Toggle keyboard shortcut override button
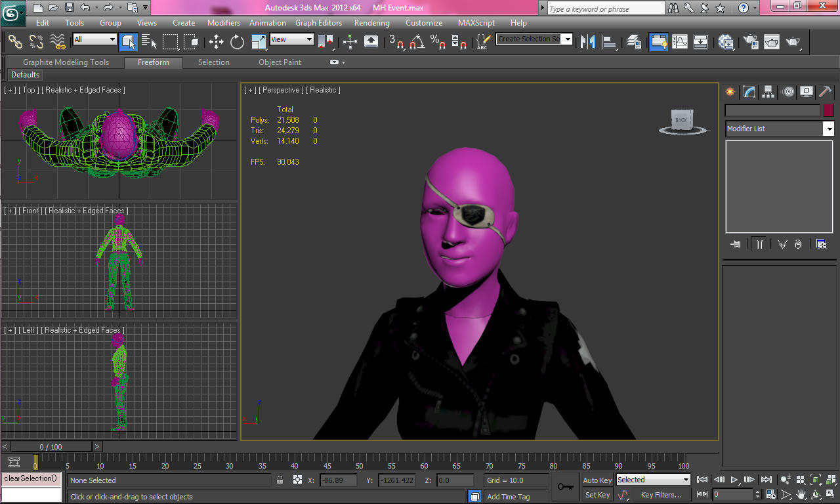The width and height of the screenshot is (840, 504). pyautogui.click(x=371, y=42)
